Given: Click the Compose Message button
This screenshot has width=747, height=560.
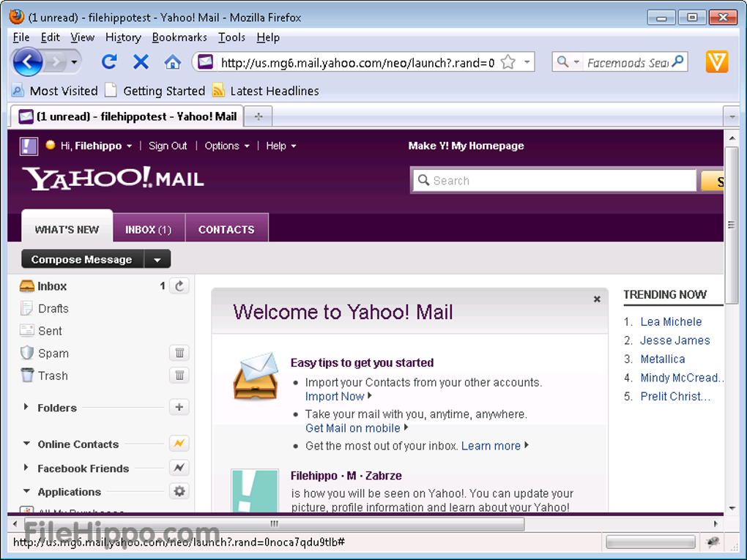Looking at the screenshot, I should [81, 260].
